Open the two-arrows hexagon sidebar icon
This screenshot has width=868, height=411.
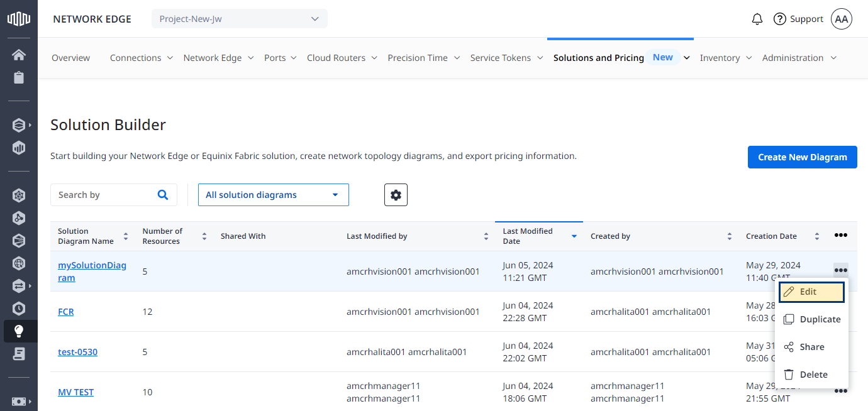tap(19, 286)
